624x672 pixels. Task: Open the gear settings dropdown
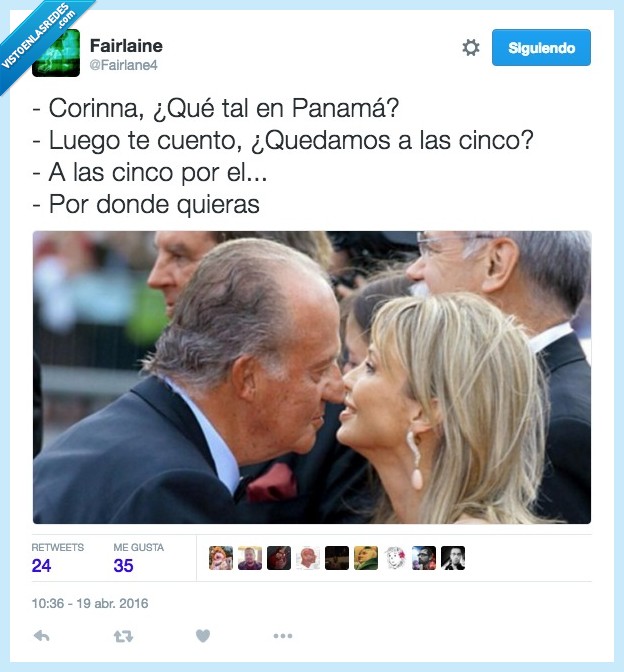(471, 48)
